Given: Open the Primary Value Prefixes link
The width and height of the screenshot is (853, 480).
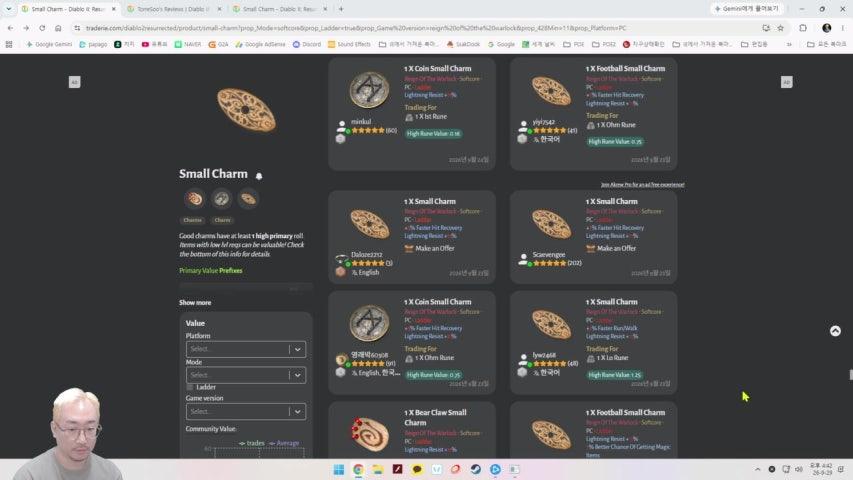Looking at the screenshot, I should coord(211,270).
